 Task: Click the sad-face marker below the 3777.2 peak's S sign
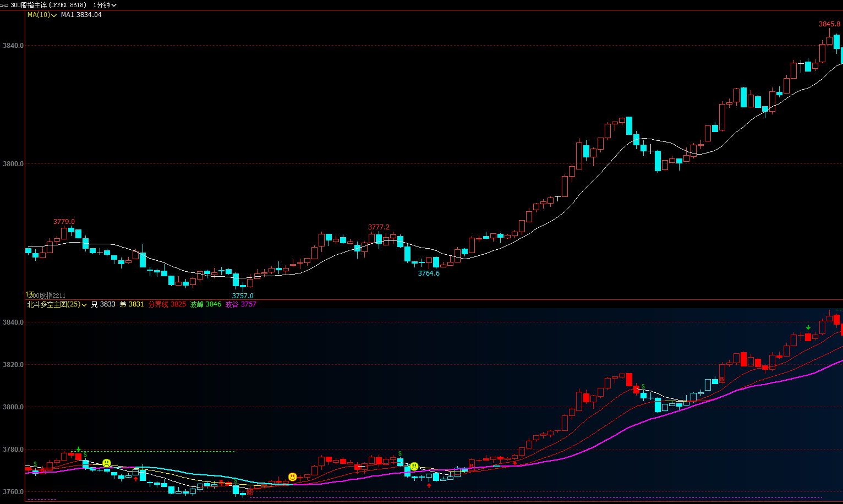click(414, 467)
